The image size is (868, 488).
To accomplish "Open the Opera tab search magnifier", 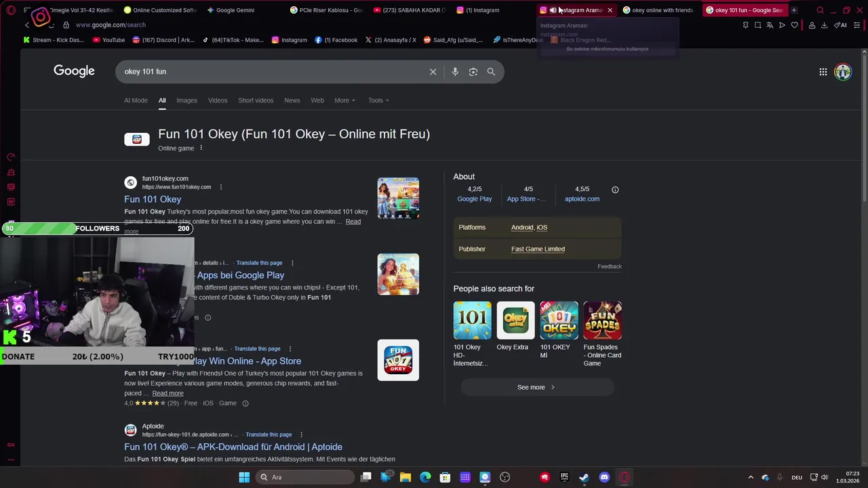I will point(820,10).
